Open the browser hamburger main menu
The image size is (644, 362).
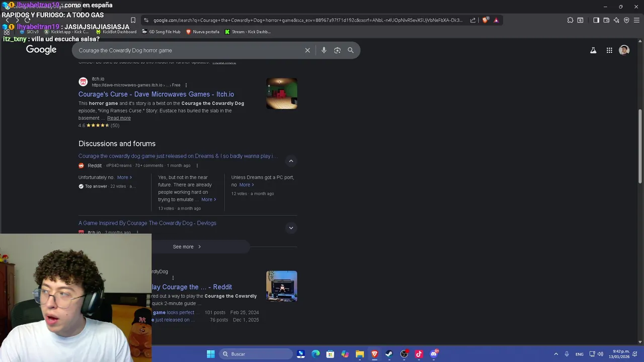636,20
